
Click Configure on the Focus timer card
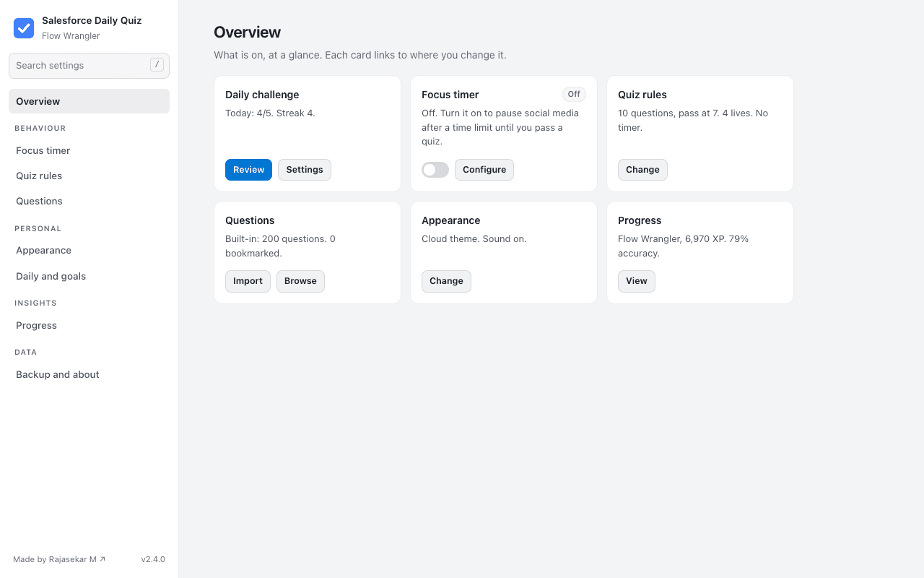484,170
